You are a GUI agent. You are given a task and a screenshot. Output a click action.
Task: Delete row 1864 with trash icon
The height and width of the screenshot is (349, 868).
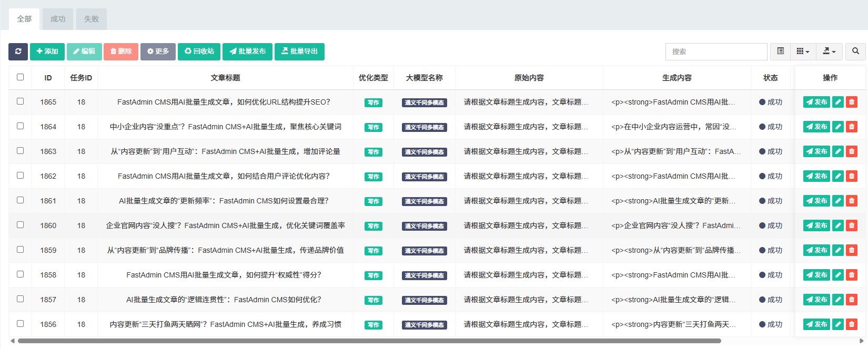[852, 127]
